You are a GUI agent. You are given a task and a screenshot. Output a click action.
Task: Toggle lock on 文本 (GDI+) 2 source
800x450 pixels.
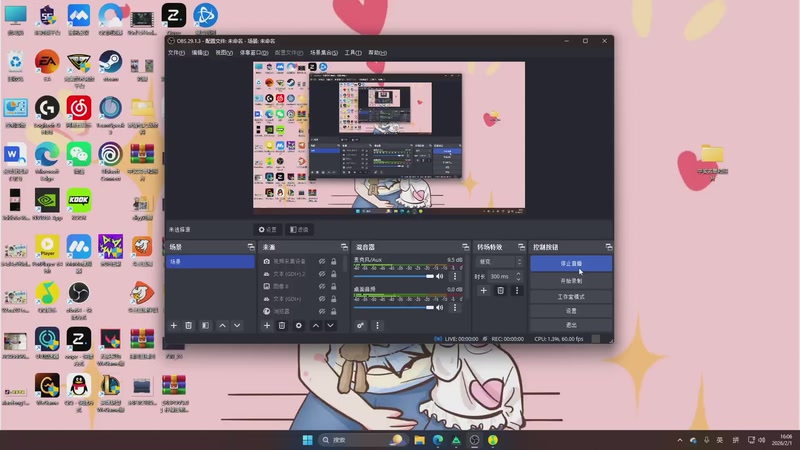click(x=334, y=274)
